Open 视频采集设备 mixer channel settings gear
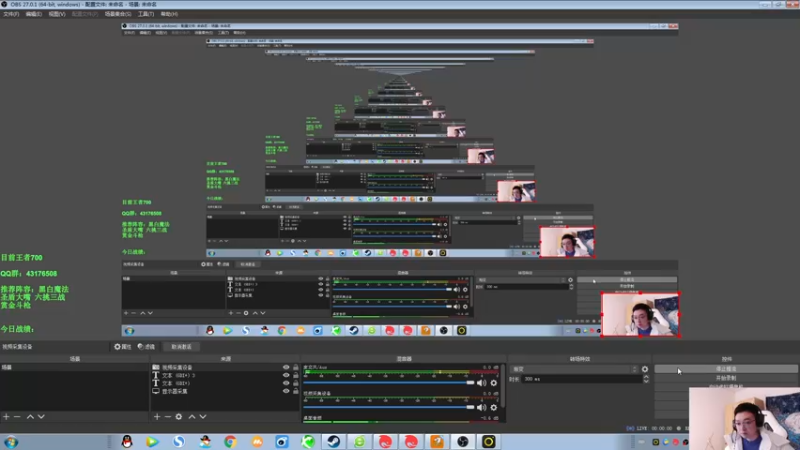 (493, 407)
